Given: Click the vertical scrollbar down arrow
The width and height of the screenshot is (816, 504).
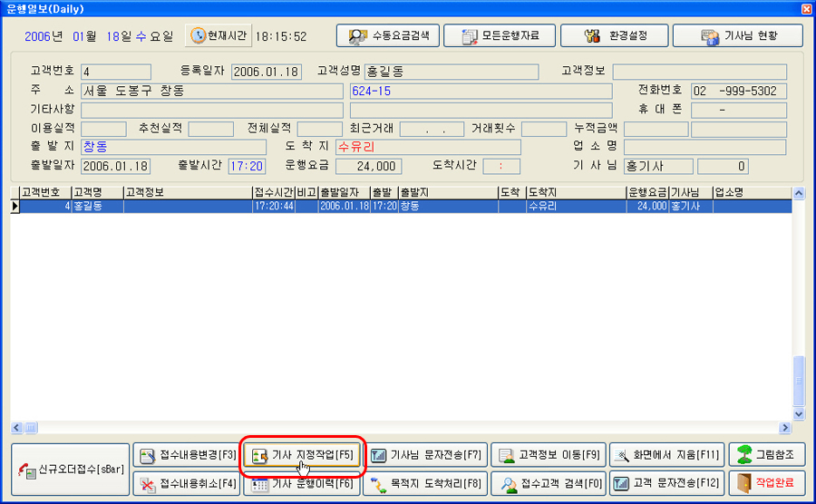Looking at the screenshot, I should coord(799,414).
